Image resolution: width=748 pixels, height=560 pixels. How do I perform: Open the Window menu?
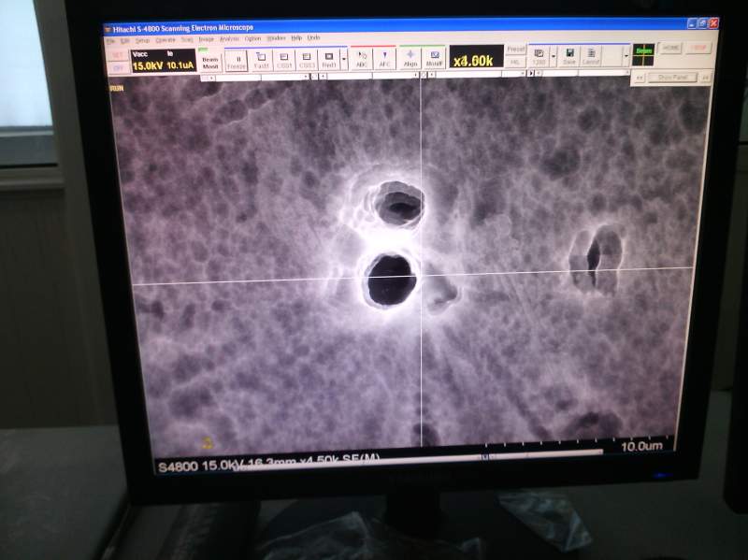276,38
